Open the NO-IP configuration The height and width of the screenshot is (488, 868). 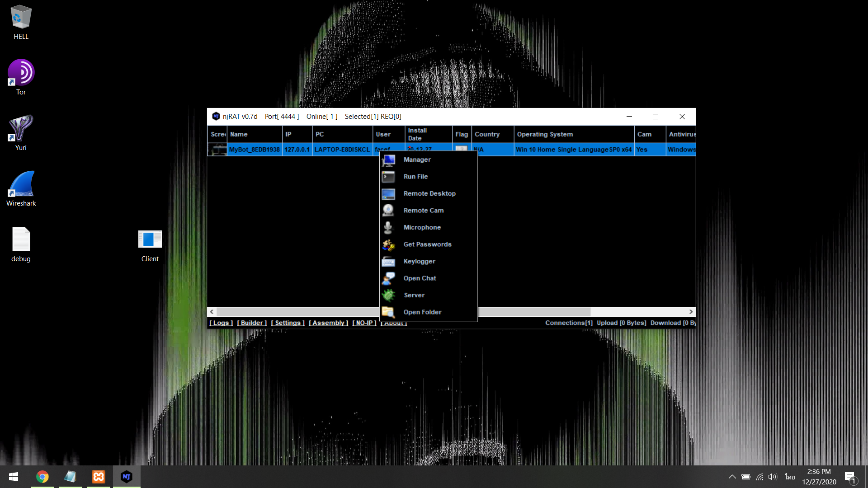[364, 323]
